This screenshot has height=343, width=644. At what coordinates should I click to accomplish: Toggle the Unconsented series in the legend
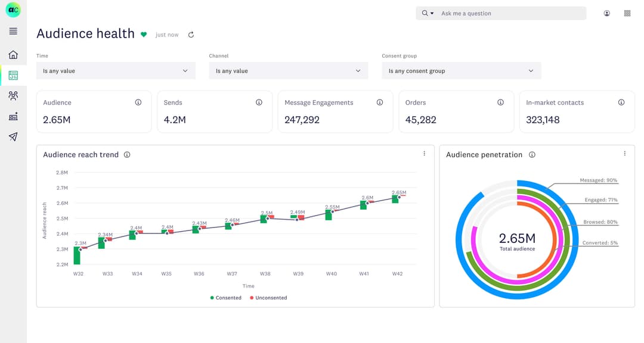[x=269, y=297]
